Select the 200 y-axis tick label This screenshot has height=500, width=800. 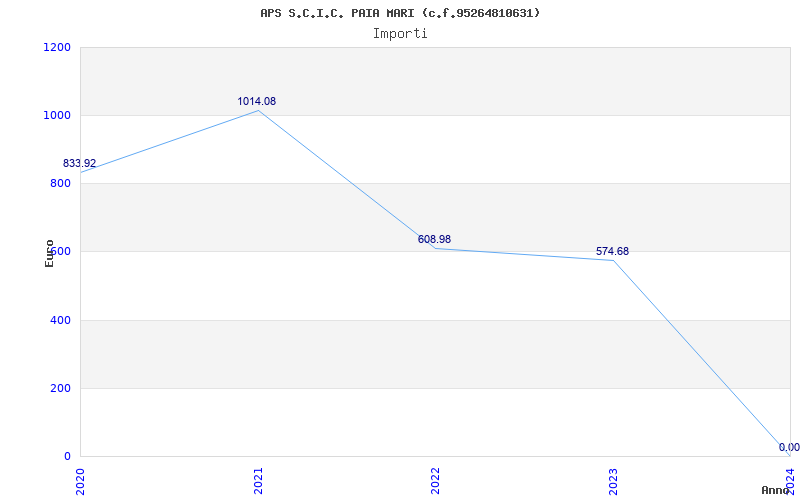pyautogui.click(x=60, y=388)
